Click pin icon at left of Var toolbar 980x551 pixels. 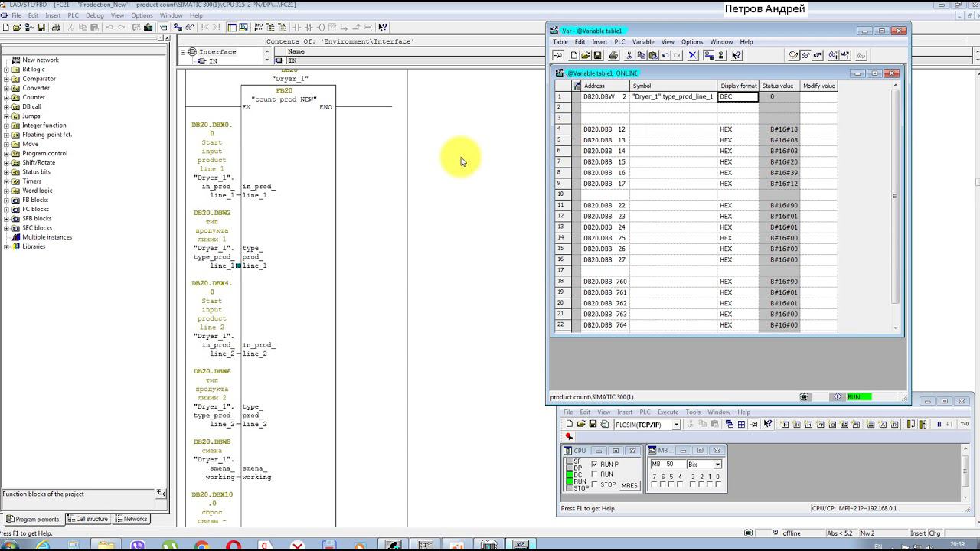pyautogui.click(x=558, y=55)
